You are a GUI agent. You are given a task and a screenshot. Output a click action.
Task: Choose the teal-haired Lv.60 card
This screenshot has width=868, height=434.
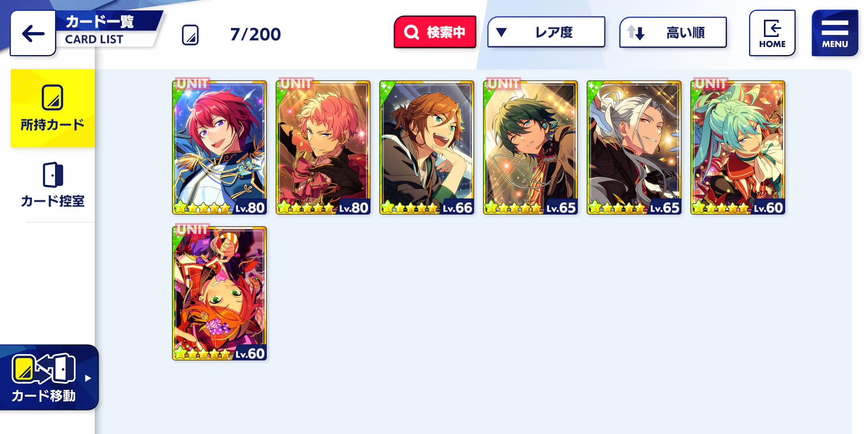click(738, 147)
